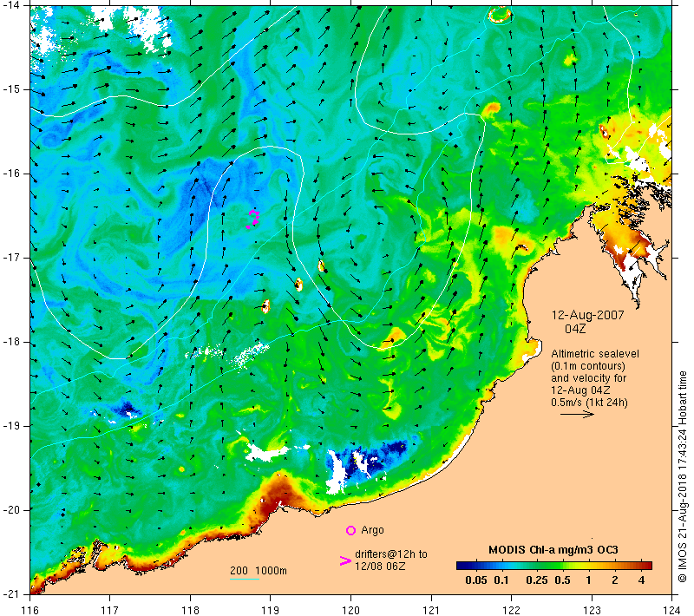
Task: Click the magenta drifter track near 16.5S
Action: coord(252,219)
